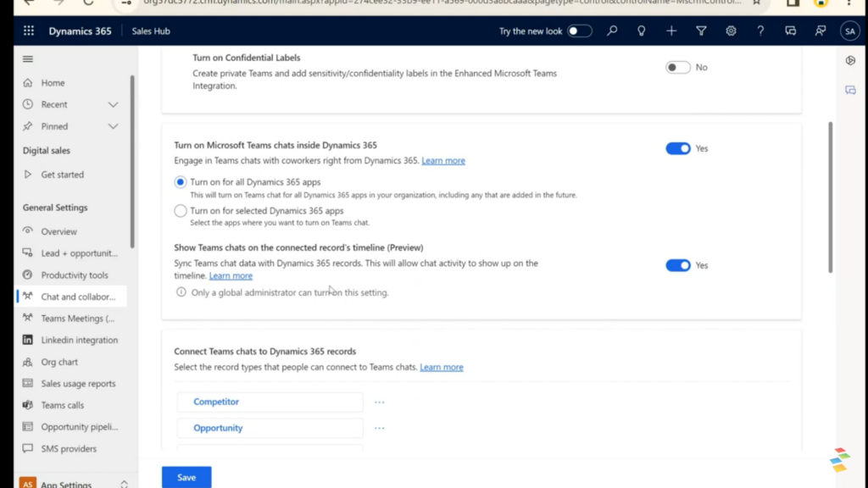Go to Linkedin integration settings
Screen dimensions: 868x488
coord(79,341)
